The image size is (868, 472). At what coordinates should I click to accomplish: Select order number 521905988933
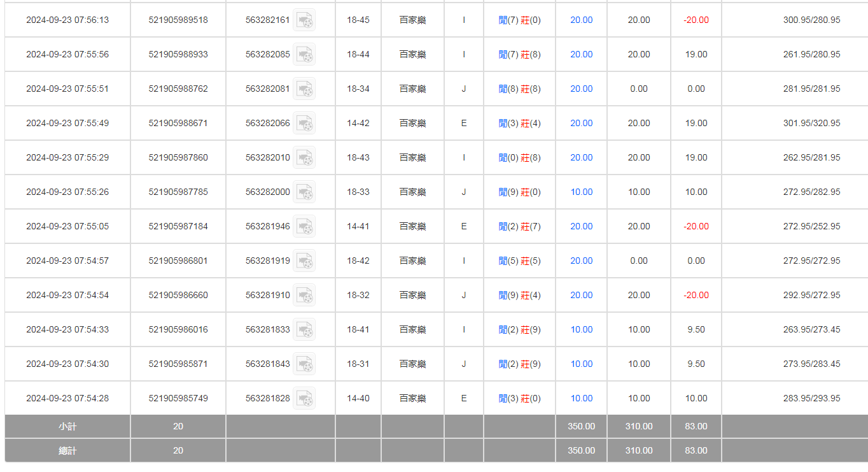tap(178, 55)
